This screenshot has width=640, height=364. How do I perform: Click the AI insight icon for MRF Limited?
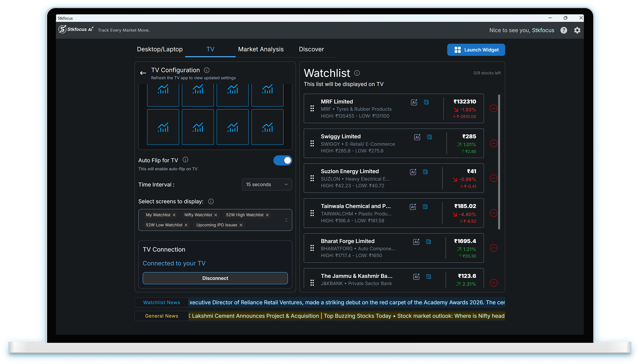tap(414, 102)
